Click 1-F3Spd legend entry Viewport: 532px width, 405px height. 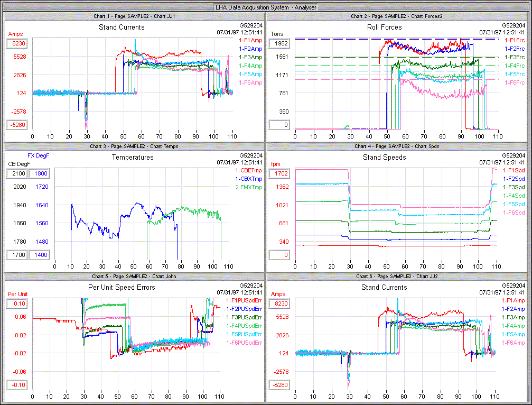(514, 187)
